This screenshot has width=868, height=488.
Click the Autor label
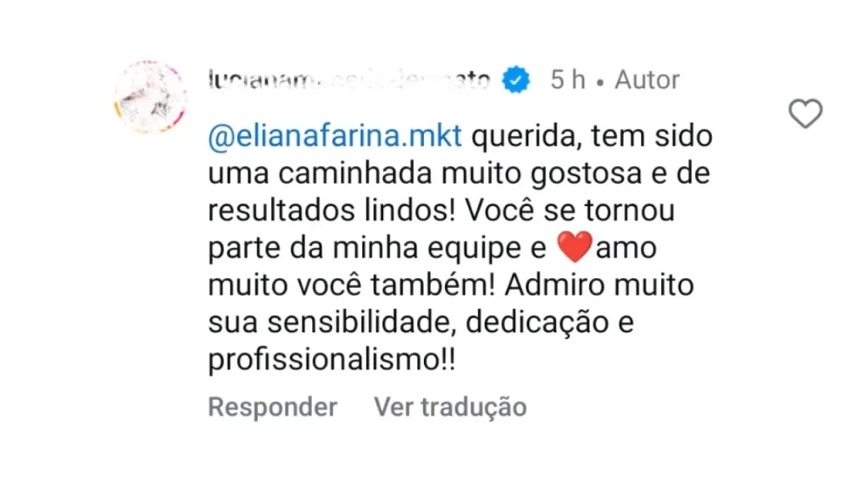coord(647,80)
